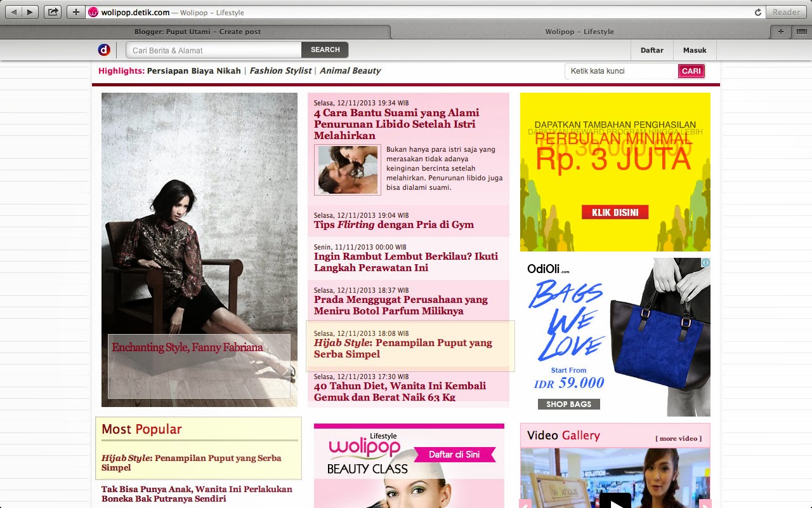
Task: Open Hijab Style link under Most Popular
Action: 191,463
